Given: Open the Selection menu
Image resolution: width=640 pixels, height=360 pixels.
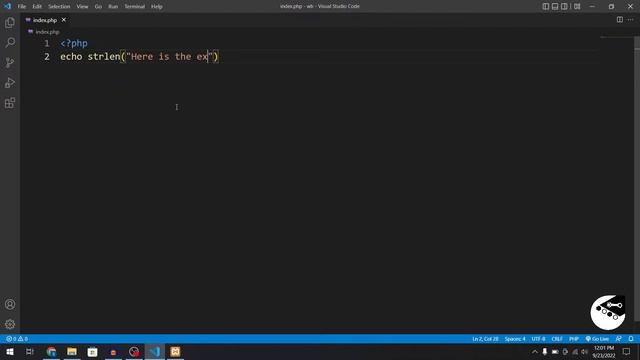Looking at the screenshot, I should coord(59,7).
